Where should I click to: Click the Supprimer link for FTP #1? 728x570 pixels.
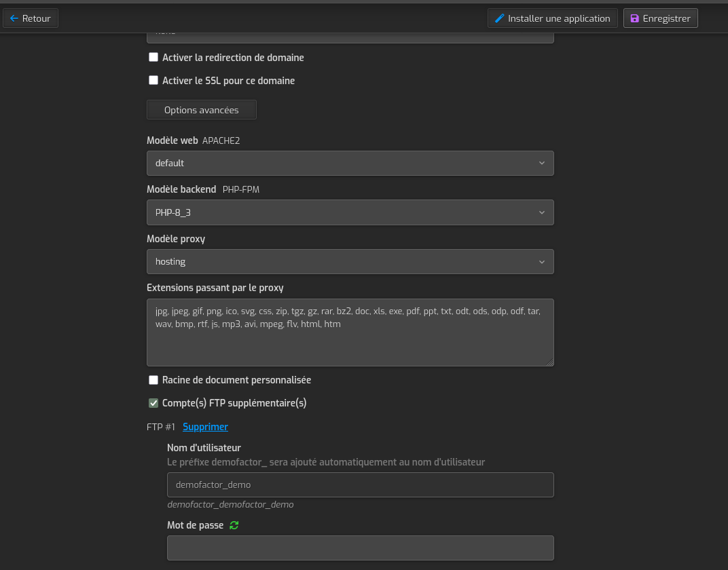[205, 427]
